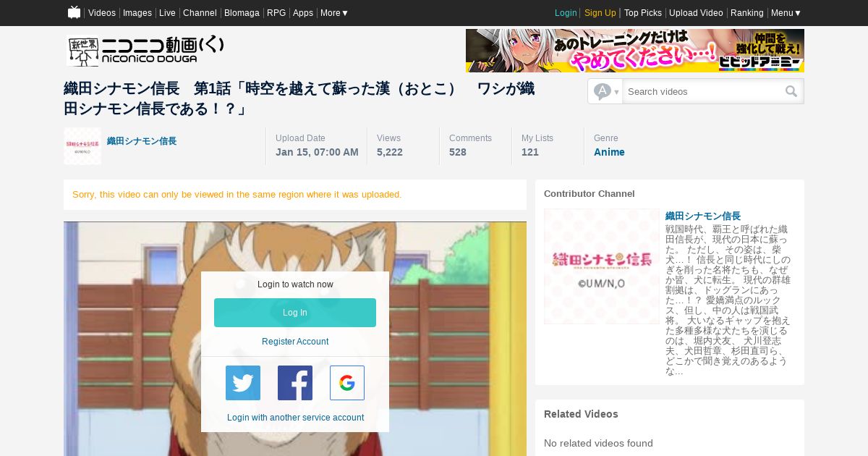Click the Comments count 528

[458, 152]
